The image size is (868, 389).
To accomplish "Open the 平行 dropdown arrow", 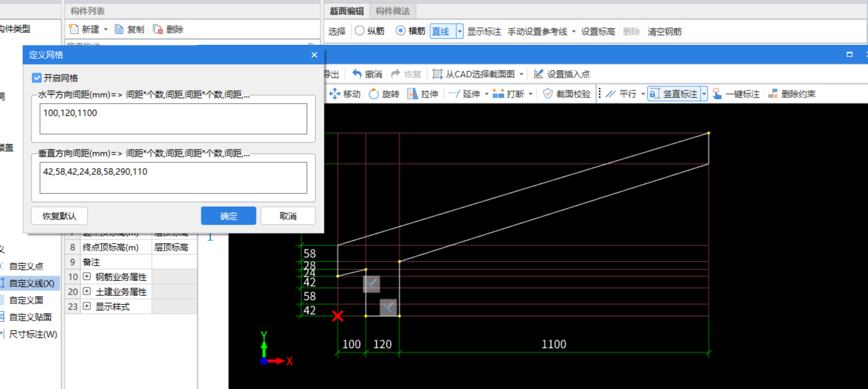I will pyautogui.click(x=643, y=94).
